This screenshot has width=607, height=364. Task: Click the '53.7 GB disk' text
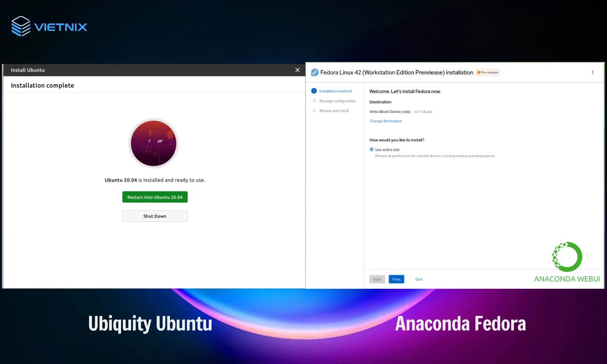coord(423,112)
